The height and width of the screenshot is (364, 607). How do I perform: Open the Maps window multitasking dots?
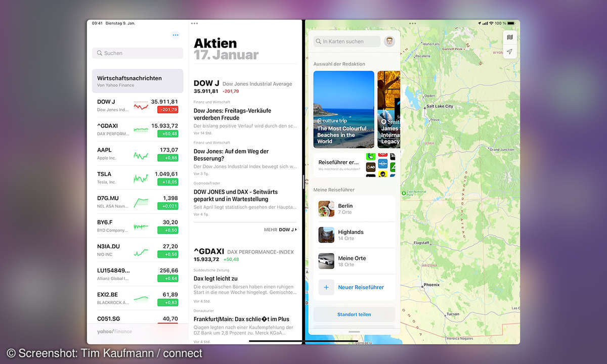[412, 23]
